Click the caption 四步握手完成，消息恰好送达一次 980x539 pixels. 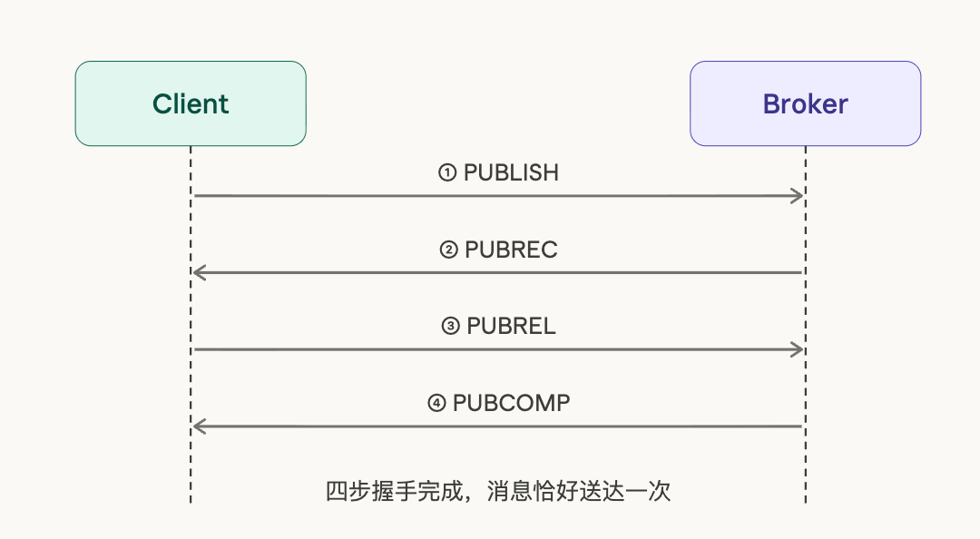coord(497,492)
